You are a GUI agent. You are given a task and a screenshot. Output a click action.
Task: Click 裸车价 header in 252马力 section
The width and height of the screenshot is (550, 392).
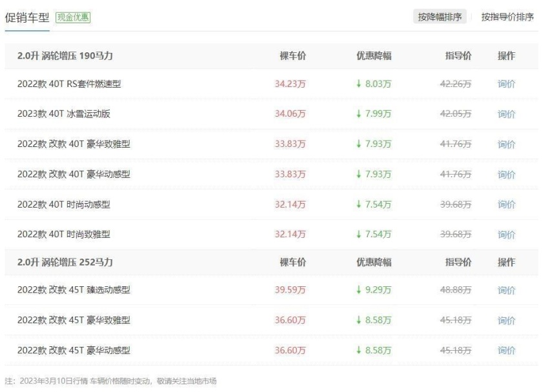point(292,262)
